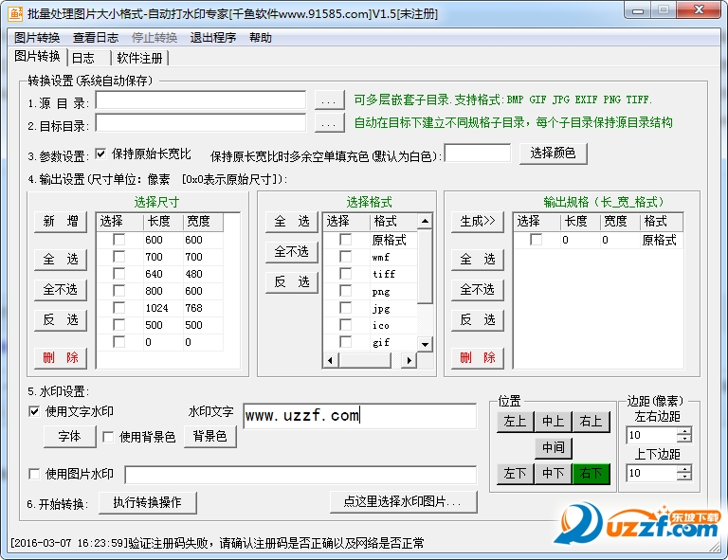728x560 pixels.
Task: Check the jpg format checkbox
Action: (x=345, y=308)
